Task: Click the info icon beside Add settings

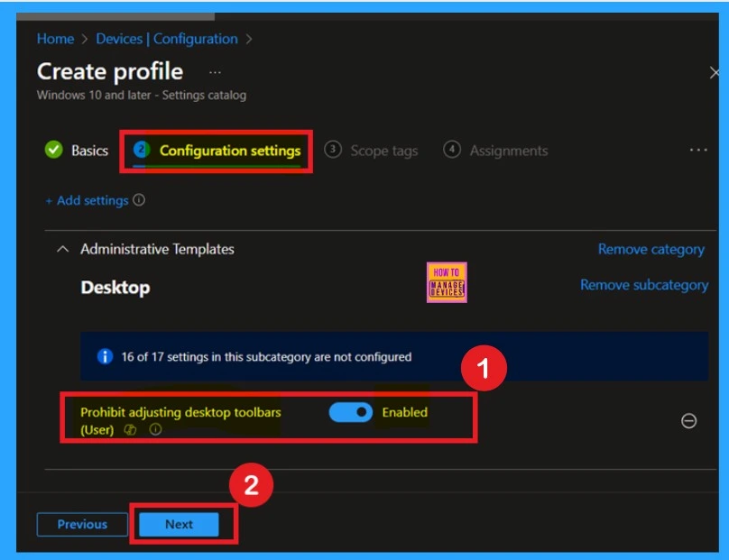Action: [139, 200]
